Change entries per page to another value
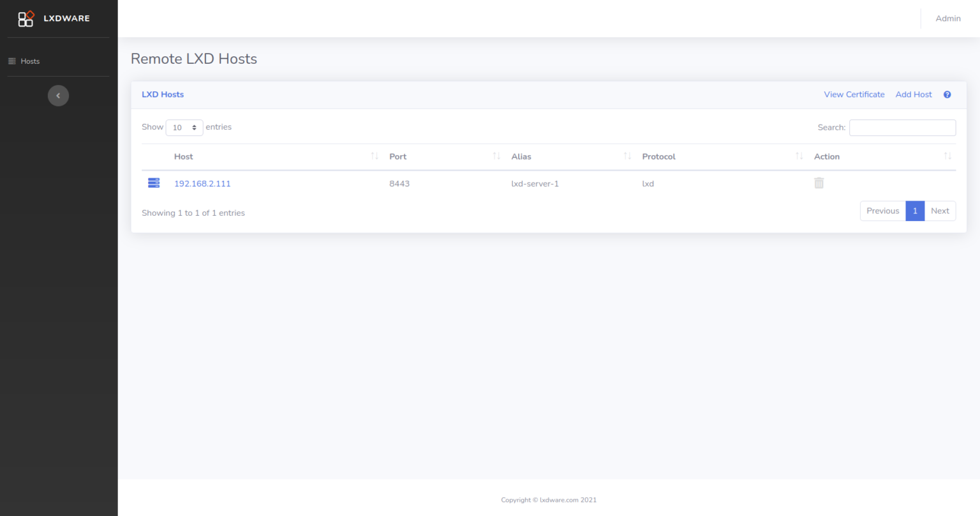Screen dimensions: 980x516 click(184, 127)
